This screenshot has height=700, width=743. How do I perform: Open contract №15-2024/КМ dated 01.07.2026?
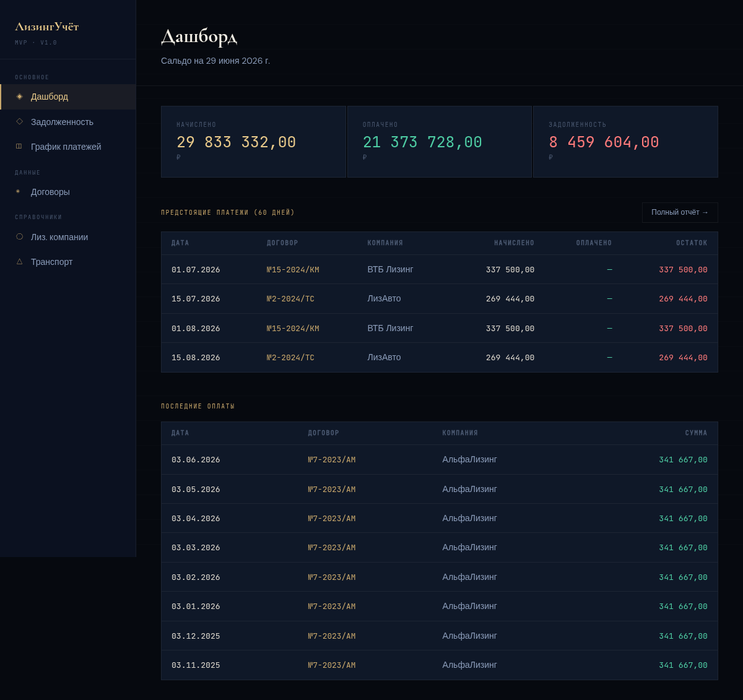tap(293, 270)
